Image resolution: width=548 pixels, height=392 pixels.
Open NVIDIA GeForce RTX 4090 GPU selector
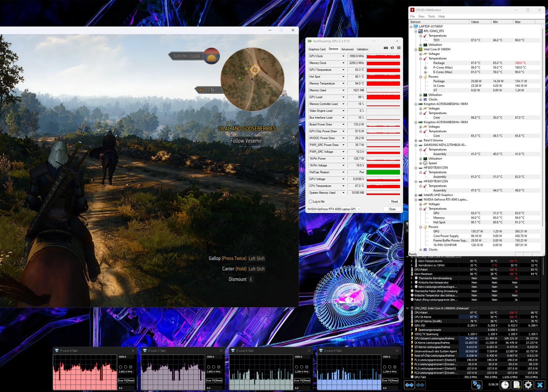(334, 209)
